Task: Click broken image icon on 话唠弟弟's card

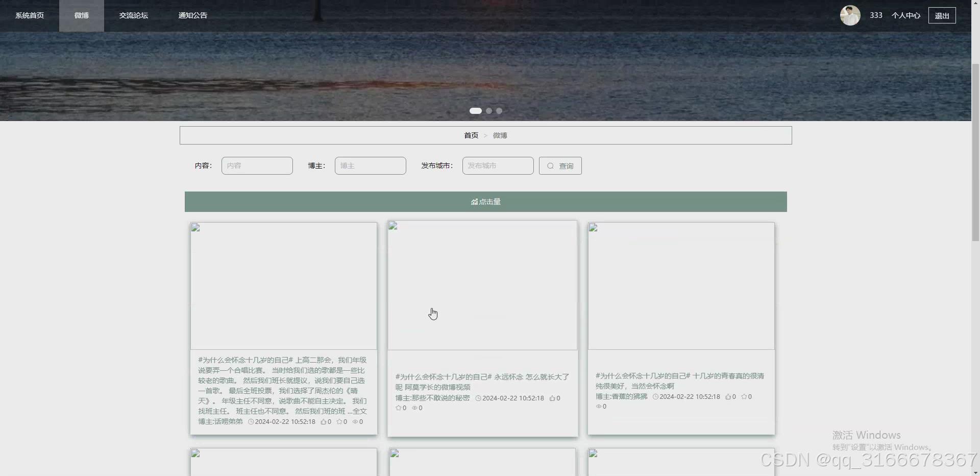Action: (x=195, y=228)
